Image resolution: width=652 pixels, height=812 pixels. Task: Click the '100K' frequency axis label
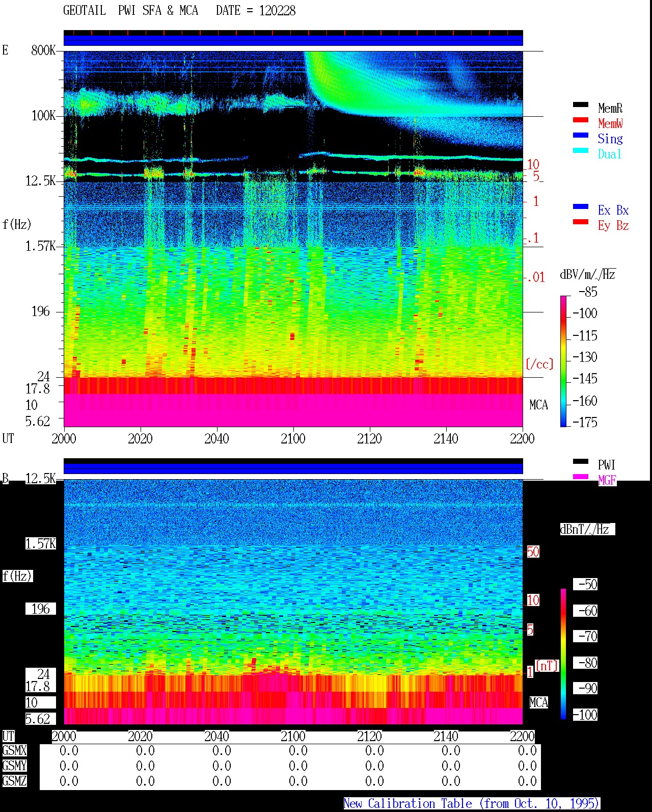click(x=44, y=115)
